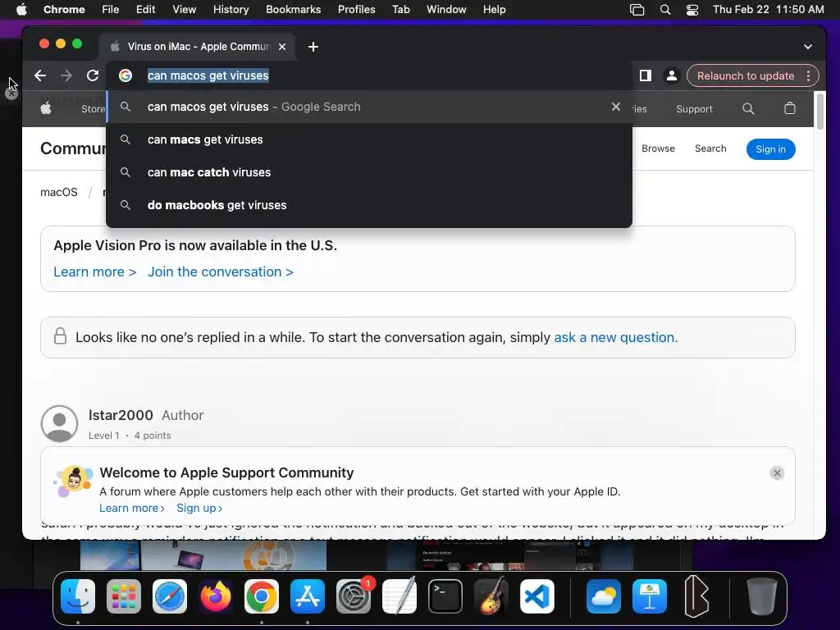Expand the tab search chevron
The image size is (840, 630).
808,47
